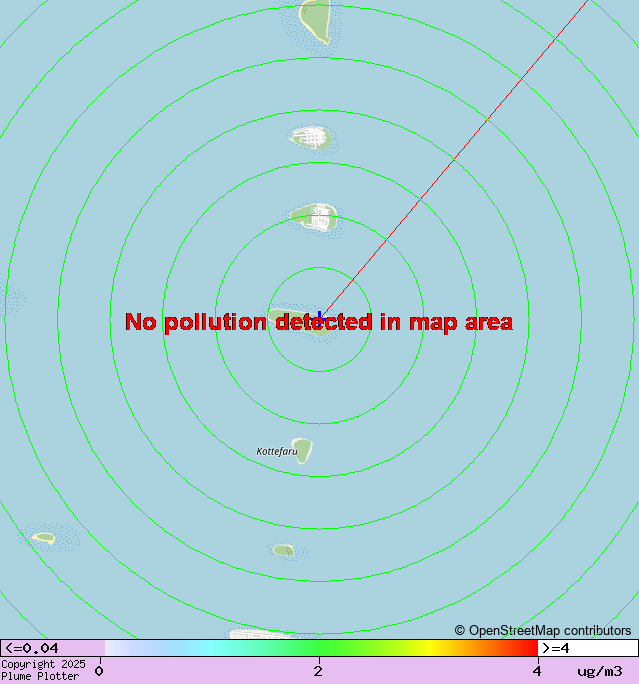Viewport: 639px width, 684px height.
Task: Click the '2' tick label on scale
Action: click(x=318, y=671)
